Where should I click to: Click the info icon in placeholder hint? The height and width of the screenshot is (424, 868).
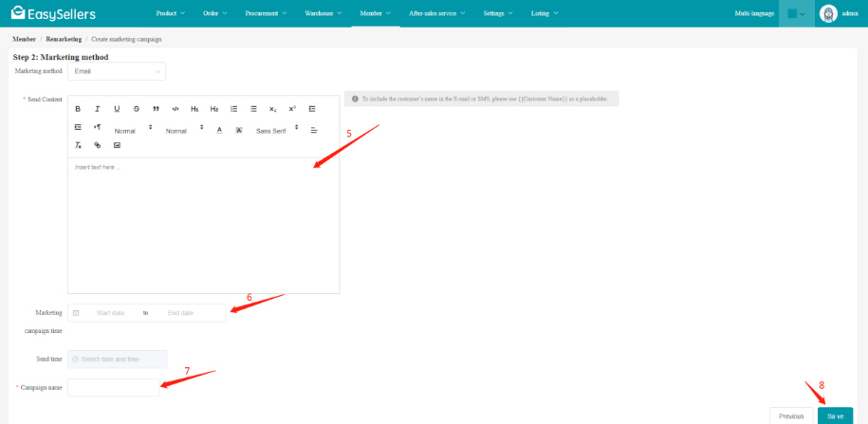click(x=355, y=99)
